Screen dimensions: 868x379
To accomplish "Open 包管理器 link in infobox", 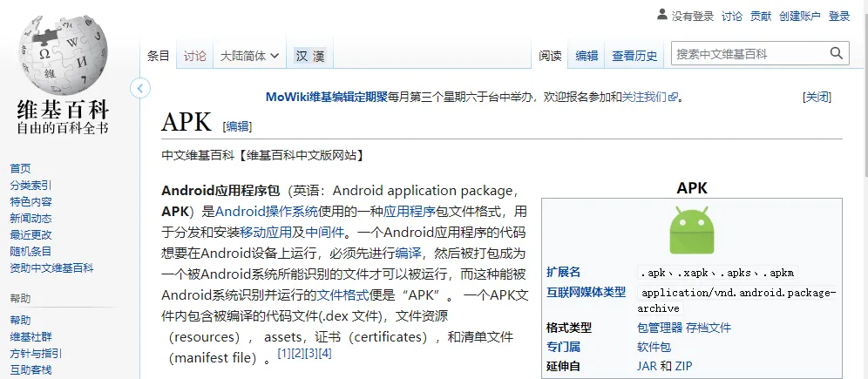I will pyautogui.click(x=660, y=328).
